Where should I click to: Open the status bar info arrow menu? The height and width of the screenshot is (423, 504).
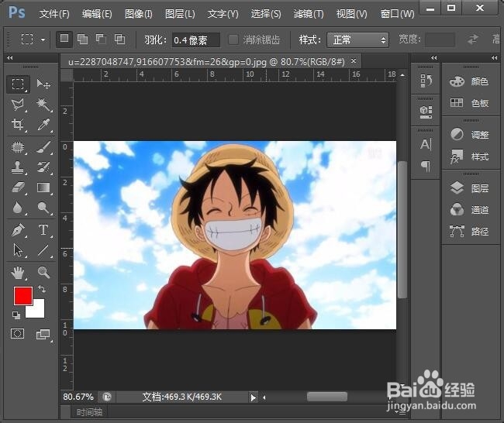254,398
